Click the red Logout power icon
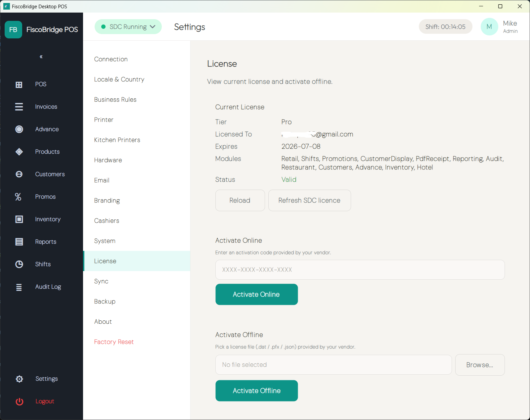This screenshot has height=420, width=530. pos(20,401)
